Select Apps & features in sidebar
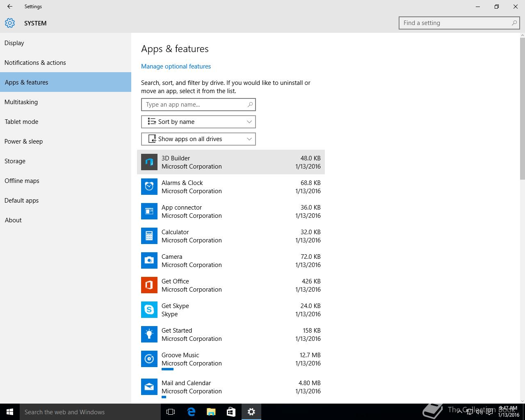This screenshot has height=420, width=525. pos(66,82)
